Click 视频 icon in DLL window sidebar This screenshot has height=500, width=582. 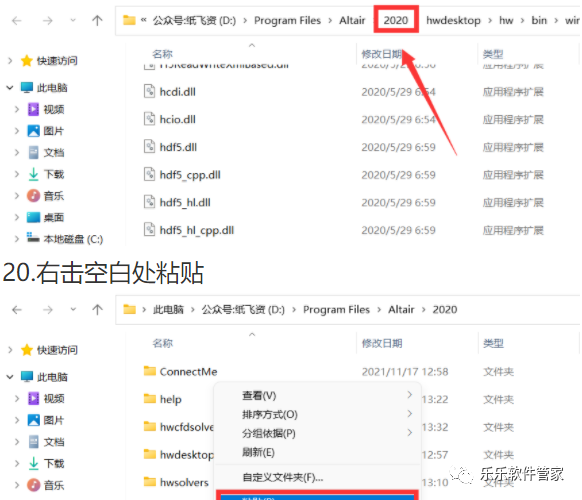click(x=33, y=109)
